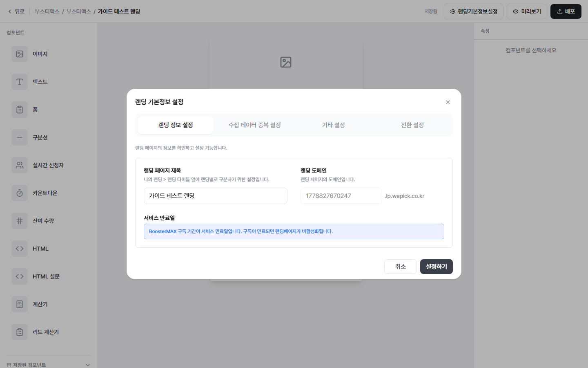This screenshot has height=368, width=588.
Task: Click the 취소 button
Action: pyautogui.click(x=401, y=267)
